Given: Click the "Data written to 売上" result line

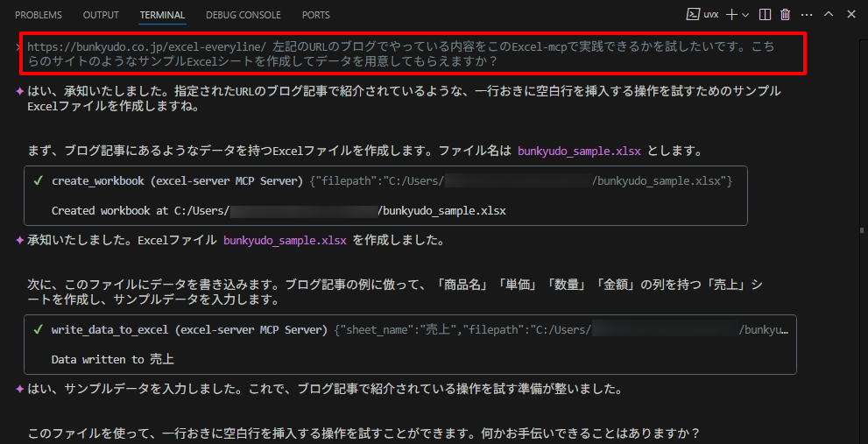Looking at the screenshot, I should tap(113, 360).
